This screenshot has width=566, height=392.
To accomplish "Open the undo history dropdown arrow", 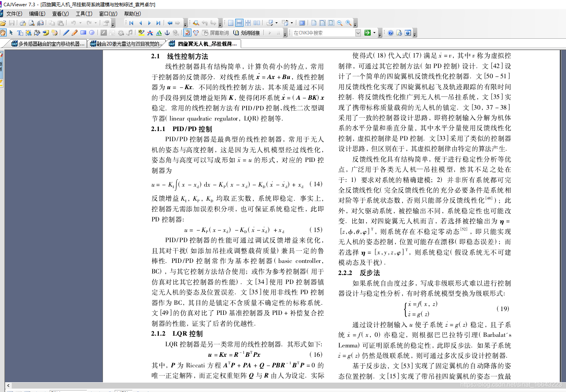I will (x=80, y=23).
